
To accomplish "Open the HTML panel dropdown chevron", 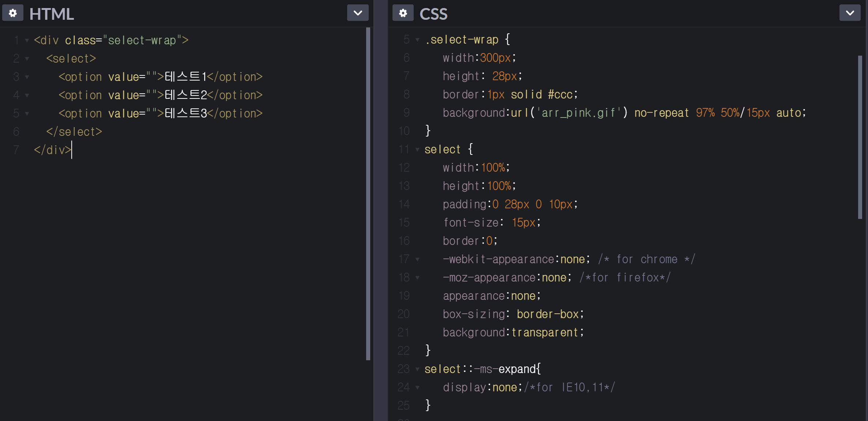I will 357,13.
